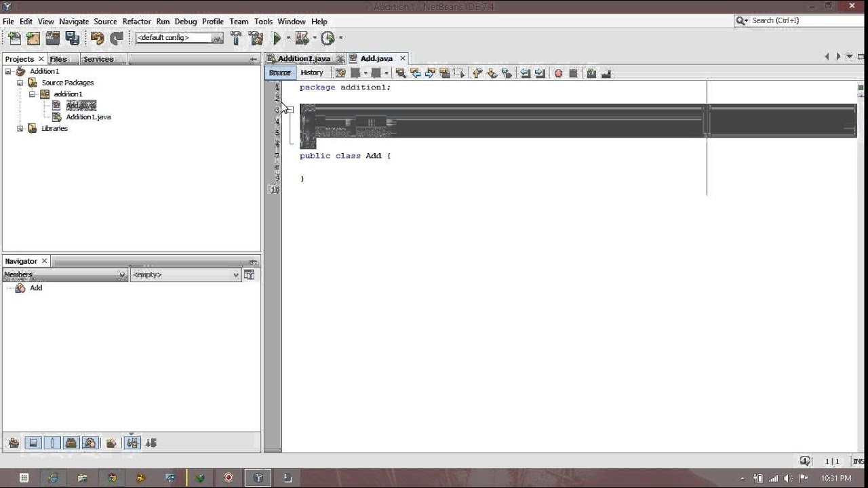This screenshot has height=488, width=868.
Task: Click the New File toolbar icon
Action: [14, 39]
